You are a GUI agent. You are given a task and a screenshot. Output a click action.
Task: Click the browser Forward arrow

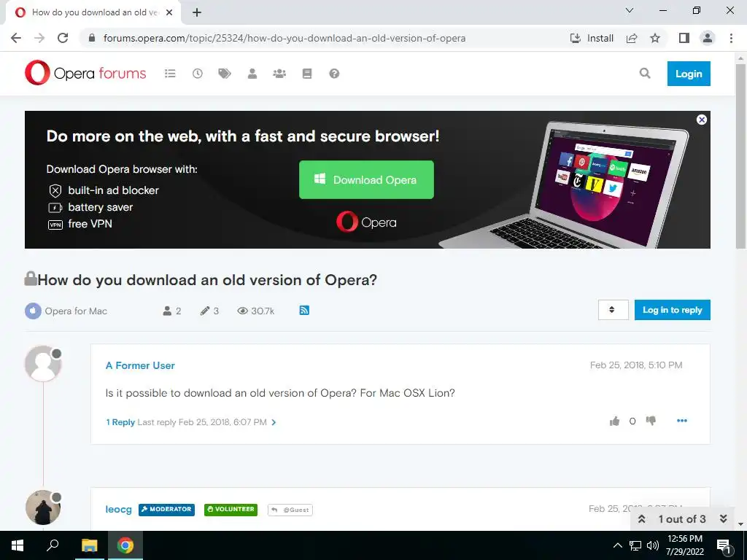[x=39, y=38]
